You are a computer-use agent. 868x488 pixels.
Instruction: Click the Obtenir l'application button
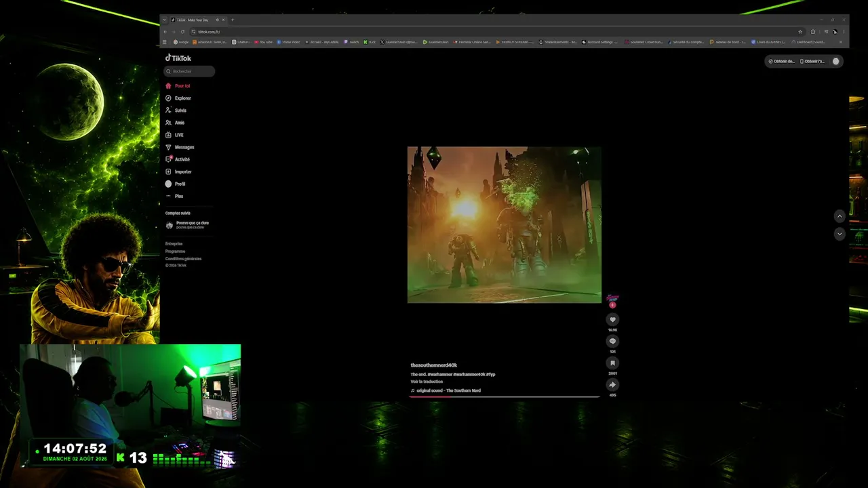812,61
